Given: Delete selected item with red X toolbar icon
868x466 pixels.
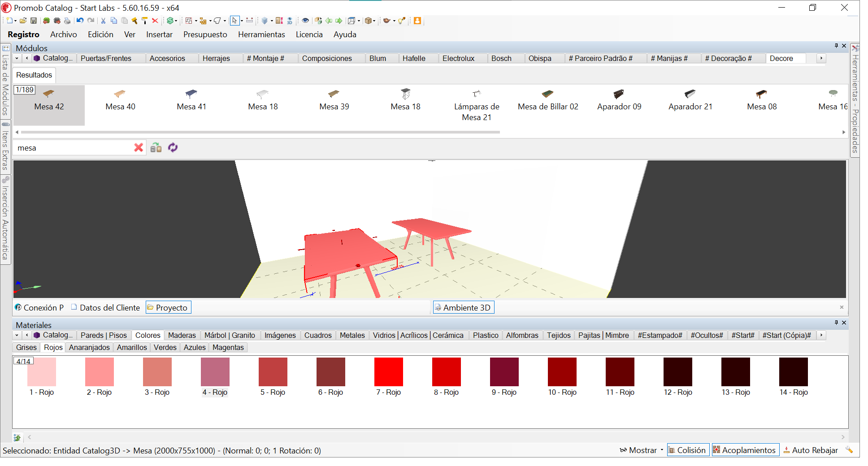Looking at the screenshot, I should point(155,21).
